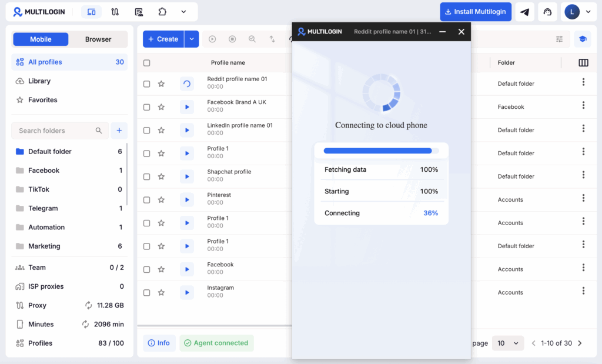Check the LinkedIn profile name 01 checkbox
The image size is (602, 364).
point(146,130)
